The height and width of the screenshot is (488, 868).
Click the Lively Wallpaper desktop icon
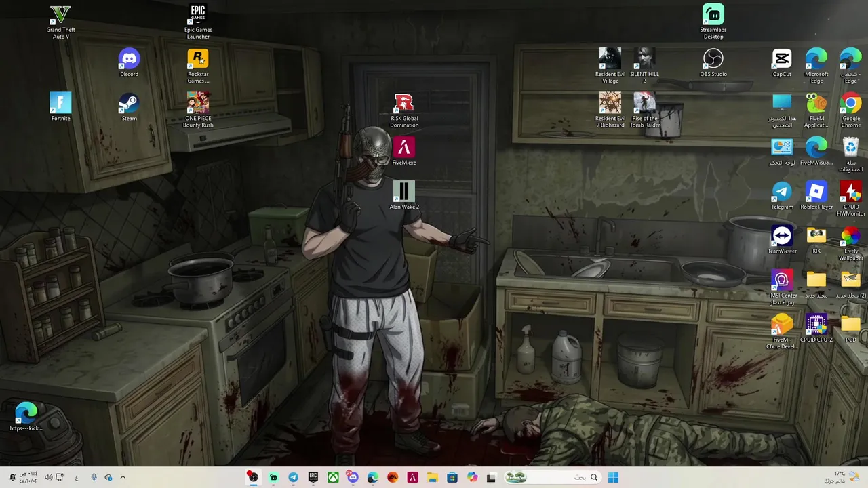[x=851, y=243]
